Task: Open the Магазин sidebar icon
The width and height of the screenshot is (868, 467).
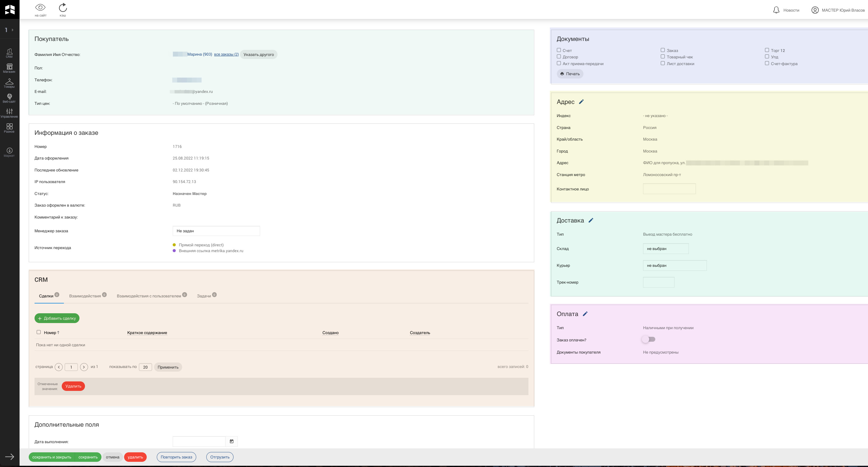Action: point(9,68)
